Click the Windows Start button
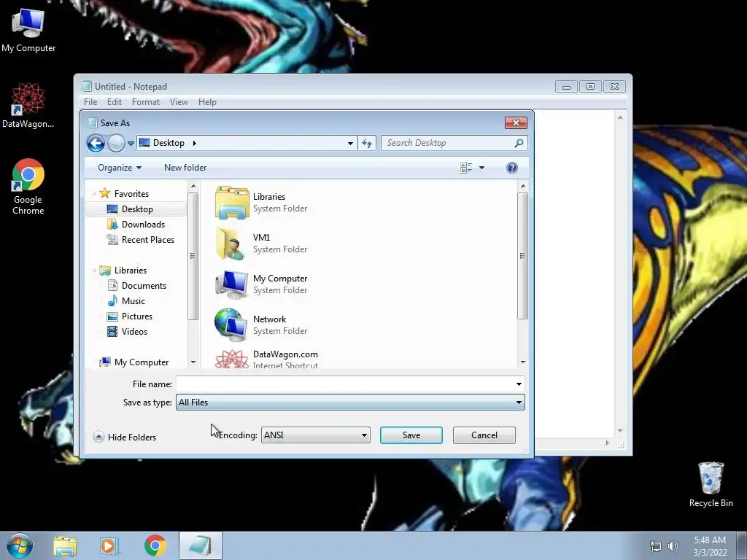 [x=19, y=545]
